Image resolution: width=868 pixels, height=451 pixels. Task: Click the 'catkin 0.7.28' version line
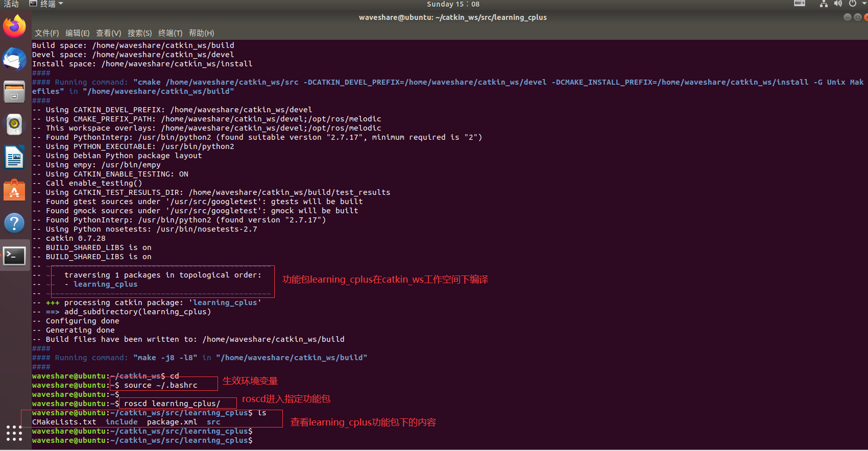69,238
